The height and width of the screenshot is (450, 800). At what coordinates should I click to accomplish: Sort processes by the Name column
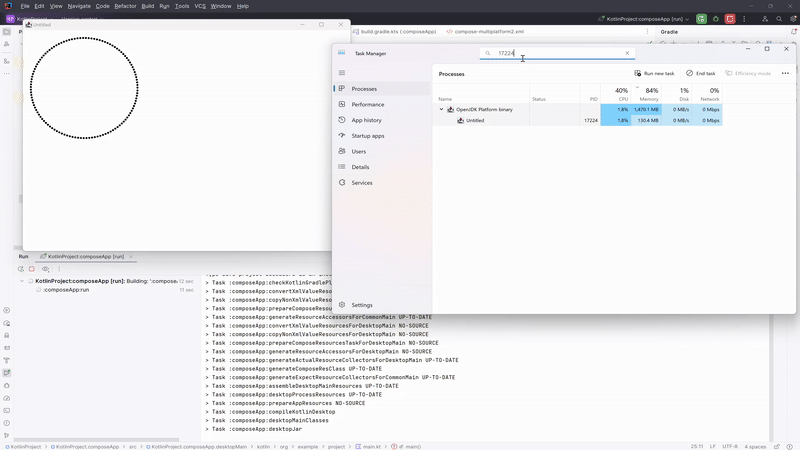pos(481,94)
